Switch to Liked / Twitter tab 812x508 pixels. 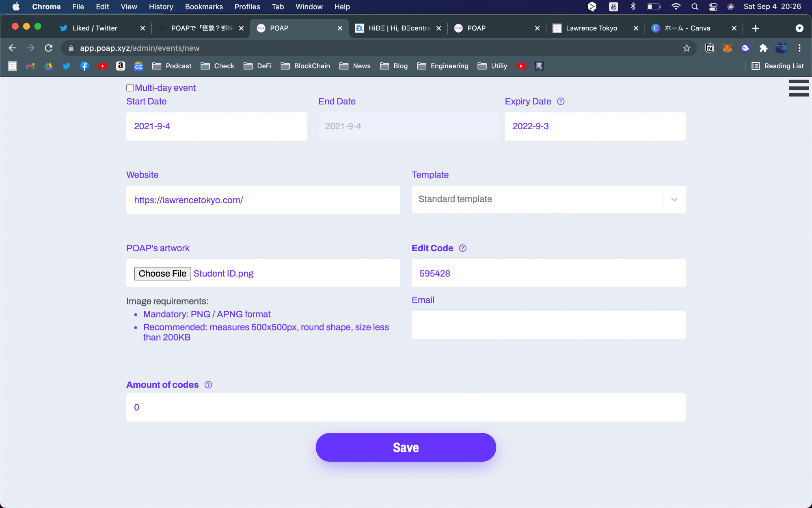pos(95,28)
